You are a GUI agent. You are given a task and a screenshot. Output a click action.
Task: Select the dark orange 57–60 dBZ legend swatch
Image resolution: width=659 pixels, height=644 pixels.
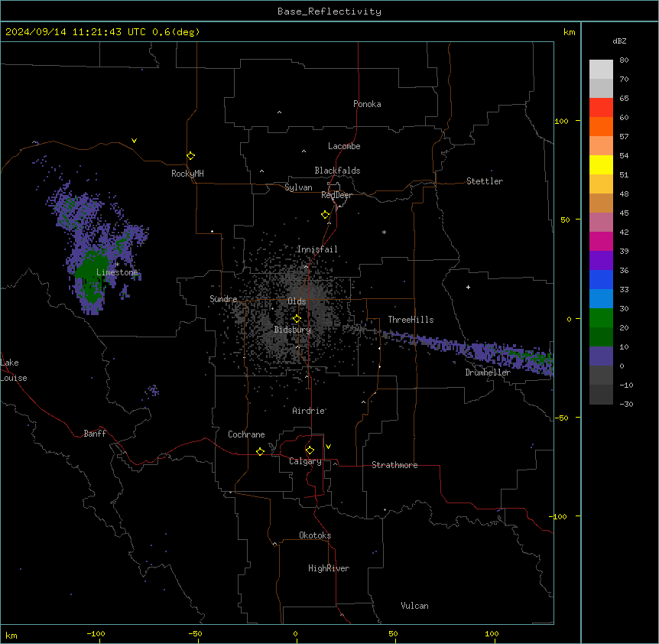click(x=601, y=126)
